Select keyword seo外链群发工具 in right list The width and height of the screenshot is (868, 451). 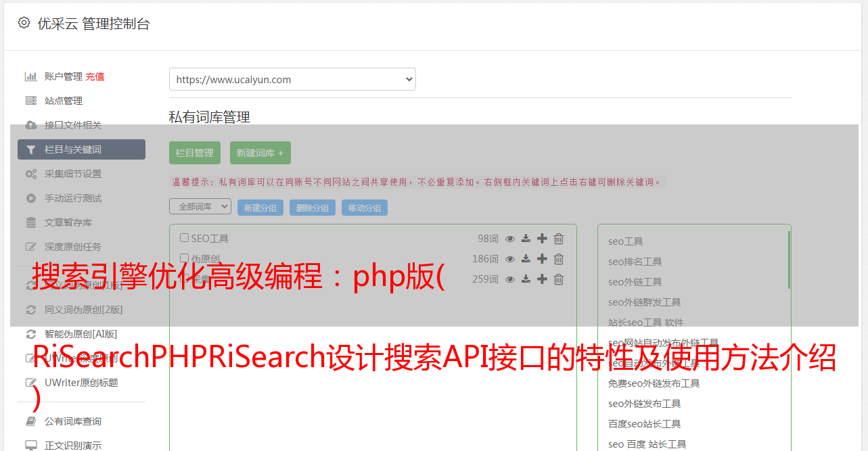(x=644, y=302)
